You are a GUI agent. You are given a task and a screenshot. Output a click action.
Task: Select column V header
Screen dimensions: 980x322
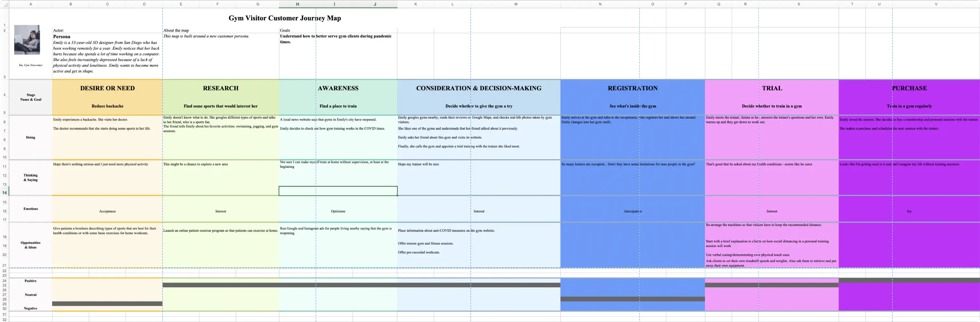(936, 4)
